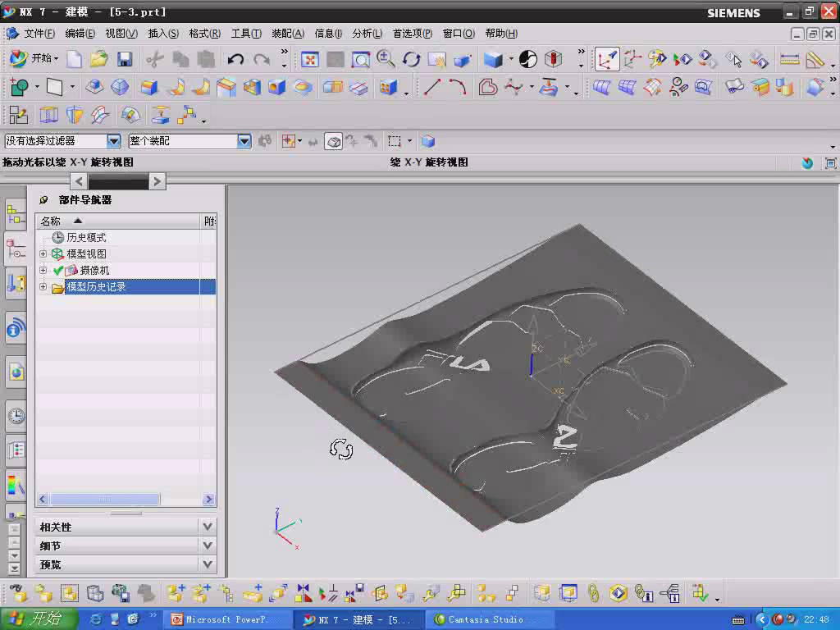Click the New file icon

point(74,58)
